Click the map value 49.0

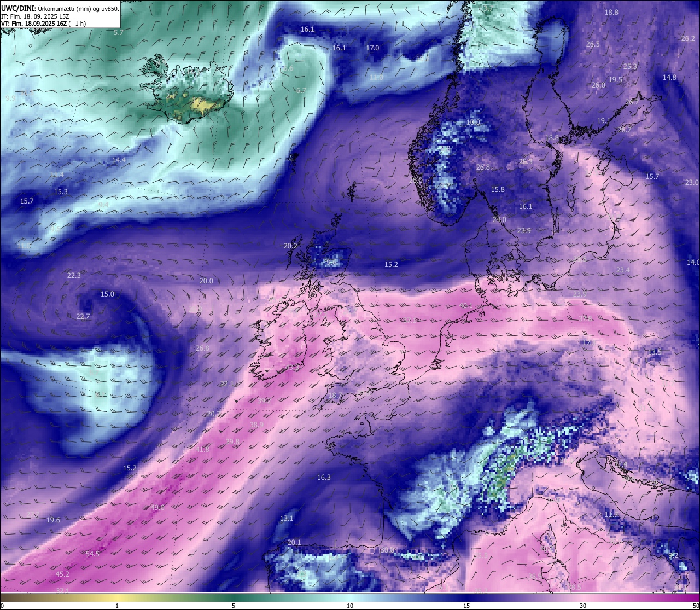[x=157, y=508]
